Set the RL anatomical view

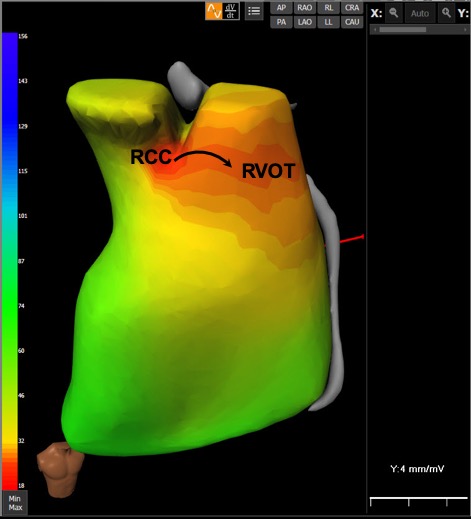[x=328, y=8]
